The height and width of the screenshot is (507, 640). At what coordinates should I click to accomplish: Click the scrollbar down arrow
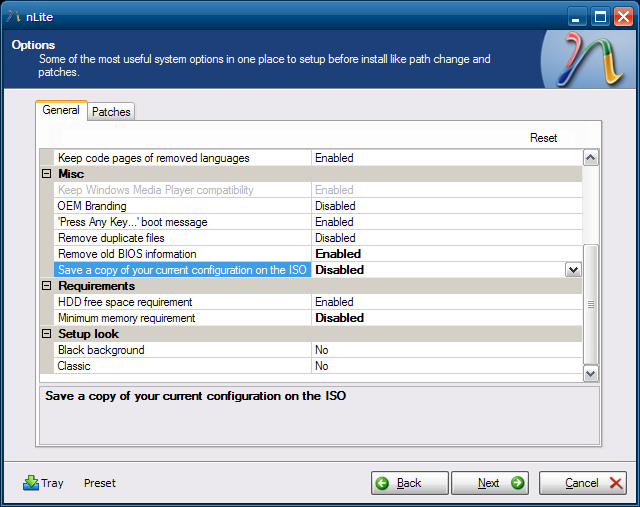(591, 374)
